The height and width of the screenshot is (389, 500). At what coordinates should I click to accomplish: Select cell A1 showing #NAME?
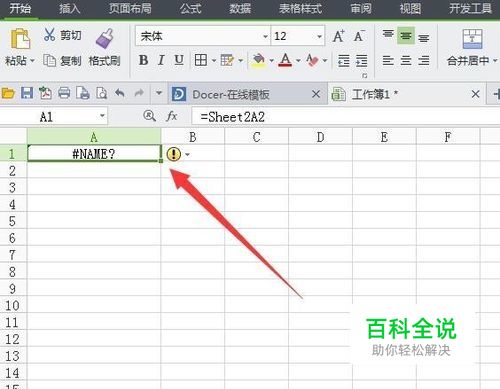(x=94, y=154)
